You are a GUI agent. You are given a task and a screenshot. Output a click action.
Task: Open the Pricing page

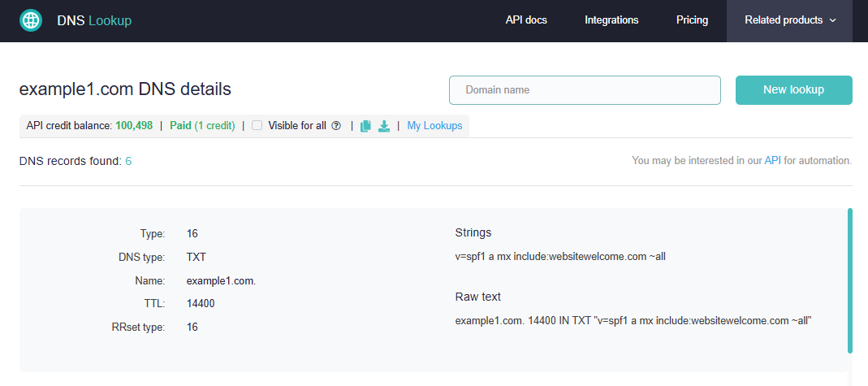coord(692,20)
